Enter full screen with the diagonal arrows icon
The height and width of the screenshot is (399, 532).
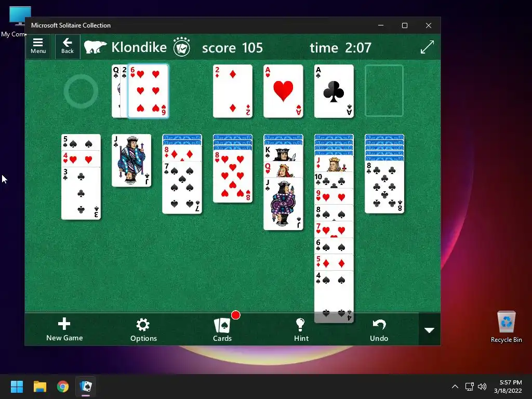427,47
